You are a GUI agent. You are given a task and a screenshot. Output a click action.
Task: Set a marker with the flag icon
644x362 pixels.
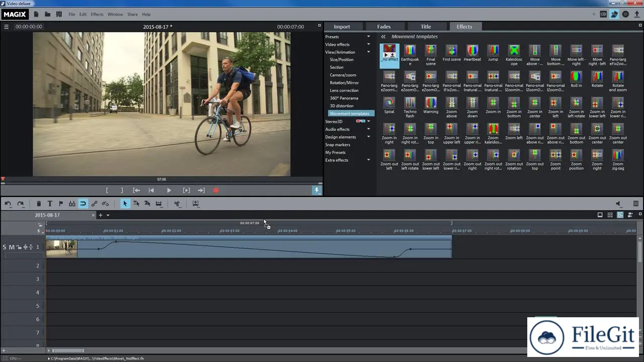coord(61,204)
